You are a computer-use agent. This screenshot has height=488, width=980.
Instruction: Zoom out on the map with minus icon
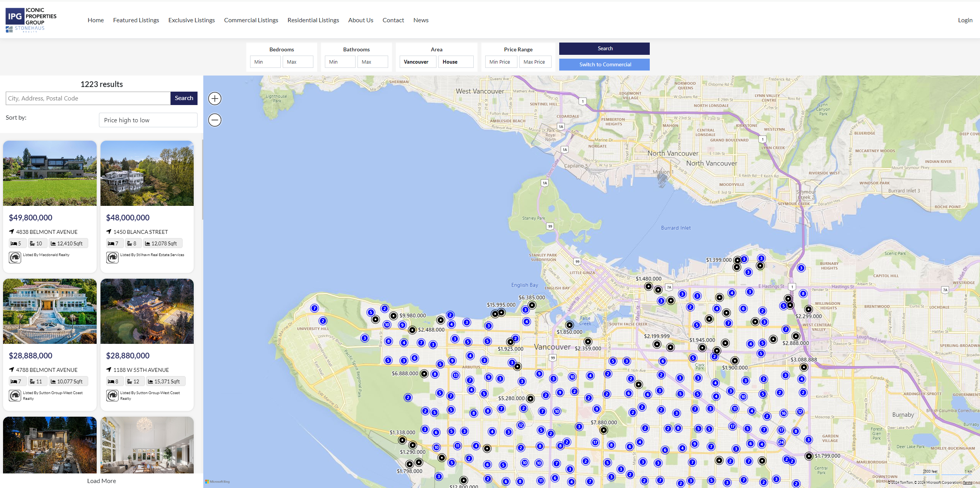pyautogui.click(x=215, y=120)
